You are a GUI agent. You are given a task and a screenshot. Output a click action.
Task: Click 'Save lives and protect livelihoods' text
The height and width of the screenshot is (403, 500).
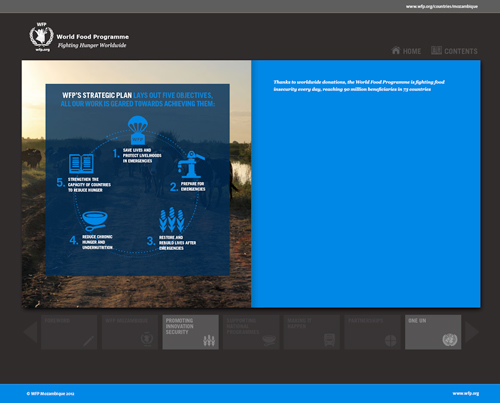142,155
